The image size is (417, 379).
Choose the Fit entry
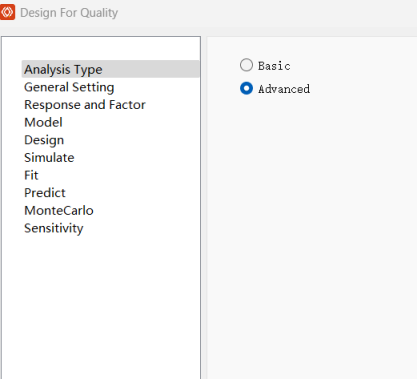coord(31,175)
